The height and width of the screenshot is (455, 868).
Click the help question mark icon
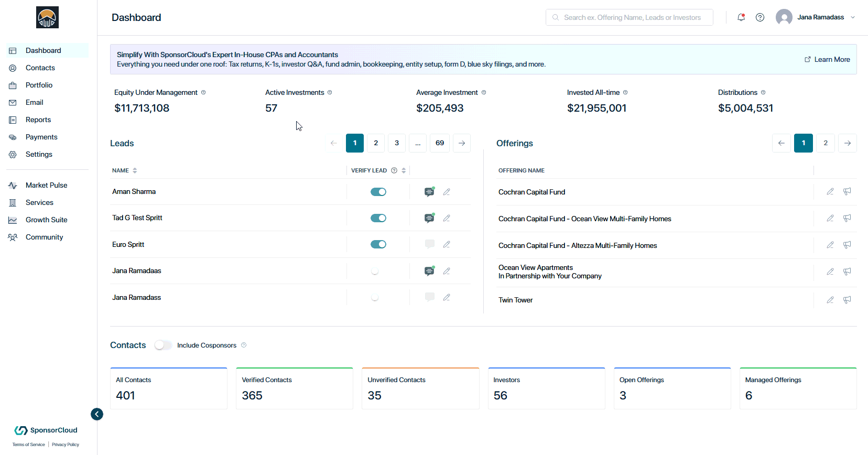[760, 17]
